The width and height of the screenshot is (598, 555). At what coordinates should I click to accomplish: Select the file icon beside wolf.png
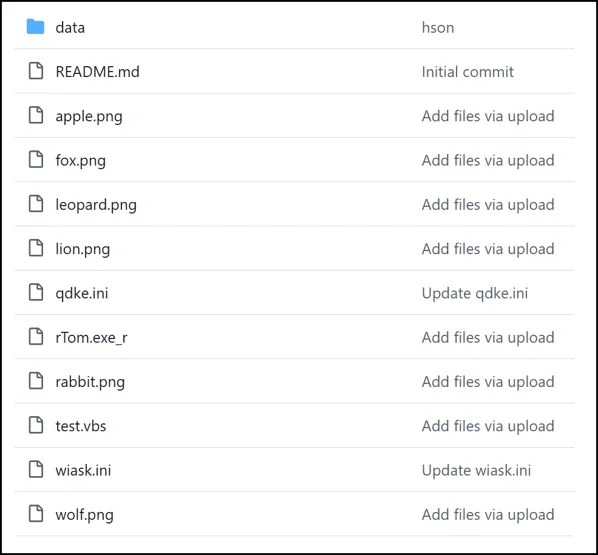(36, 513)
